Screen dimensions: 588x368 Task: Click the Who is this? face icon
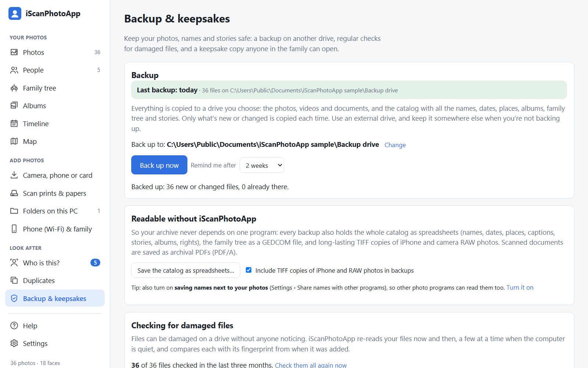[x=14, y=263]
